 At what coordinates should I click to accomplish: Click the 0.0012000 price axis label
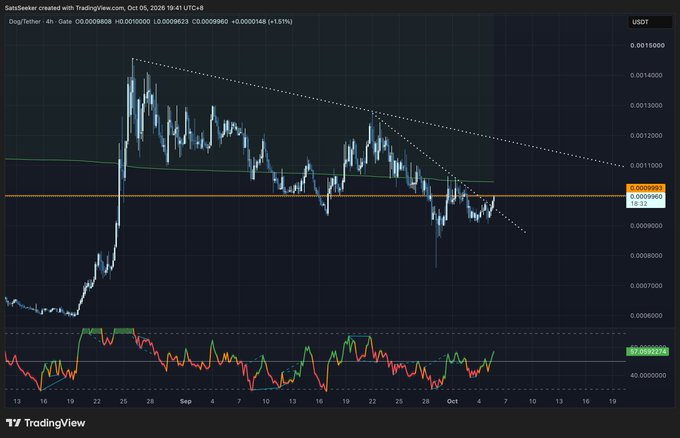click(646, 136)
